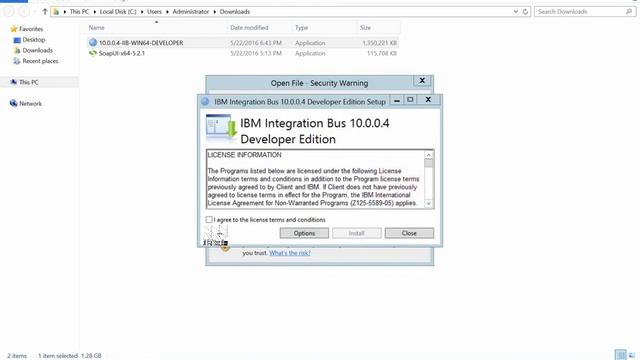
Task: Click the This PC computer icon
Action: point(13,82)
